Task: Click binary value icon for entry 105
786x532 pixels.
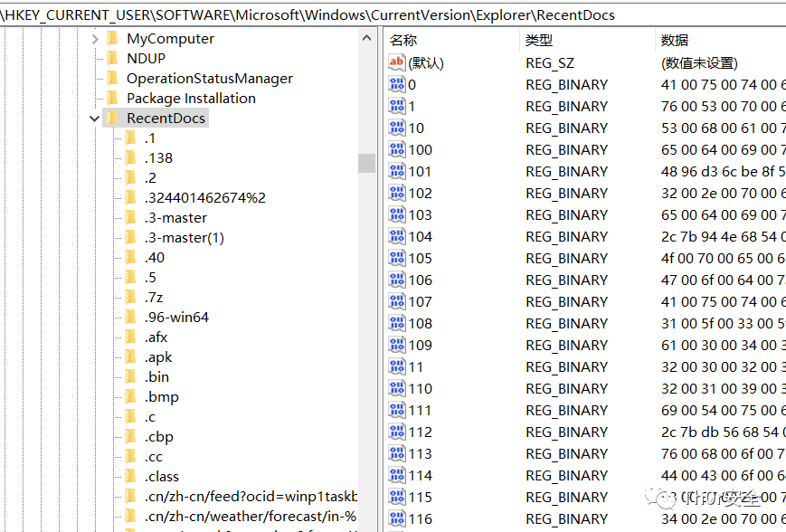Action: tap(396, 258)
